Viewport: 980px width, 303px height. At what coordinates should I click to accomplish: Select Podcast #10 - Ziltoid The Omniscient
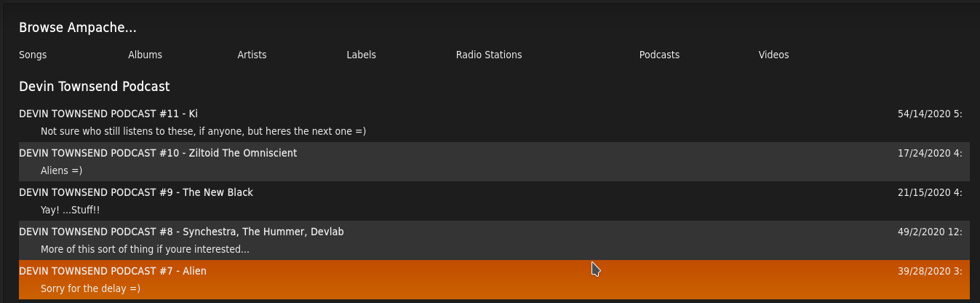[x=158, y=153]
